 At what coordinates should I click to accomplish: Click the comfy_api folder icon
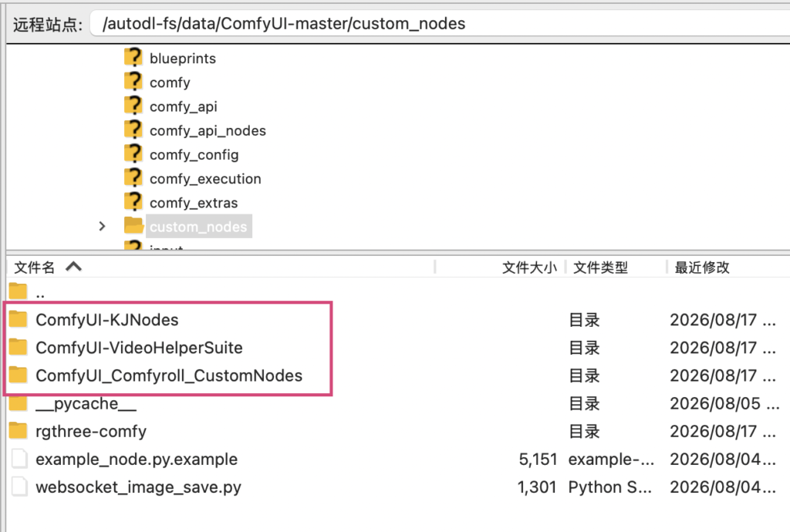[133, 106]
